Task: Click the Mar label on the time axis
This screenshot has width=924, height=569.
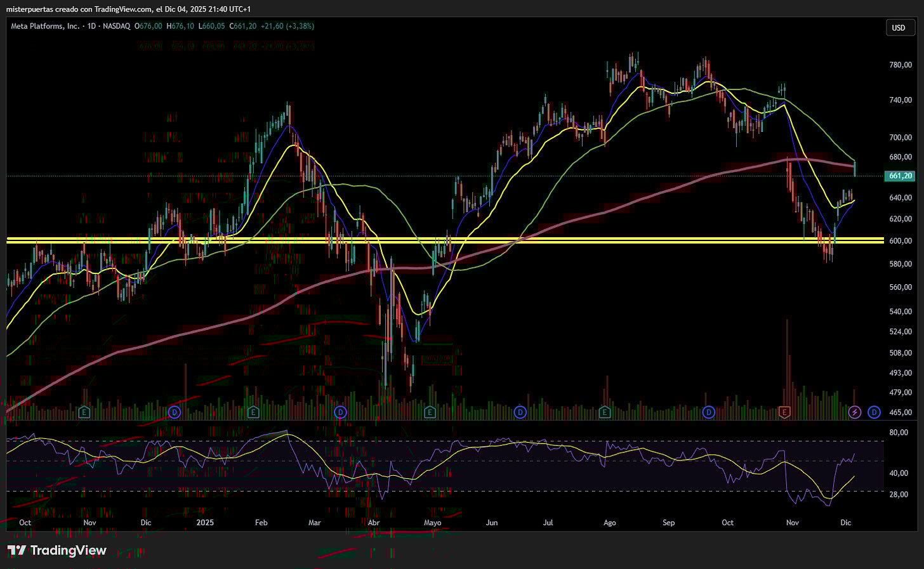Action: (314, 523)
